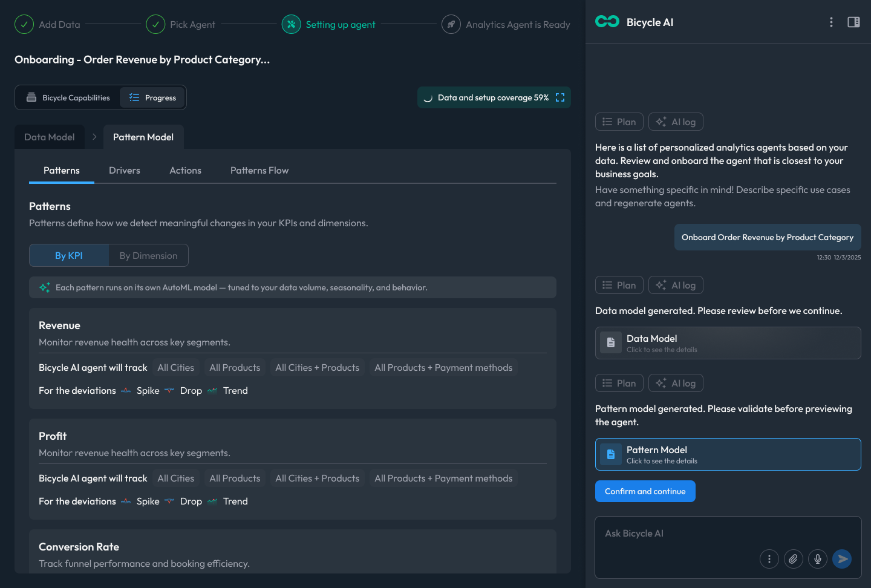Open the Drivers tab
871x588 pixels.
click(x=125, y=171)
